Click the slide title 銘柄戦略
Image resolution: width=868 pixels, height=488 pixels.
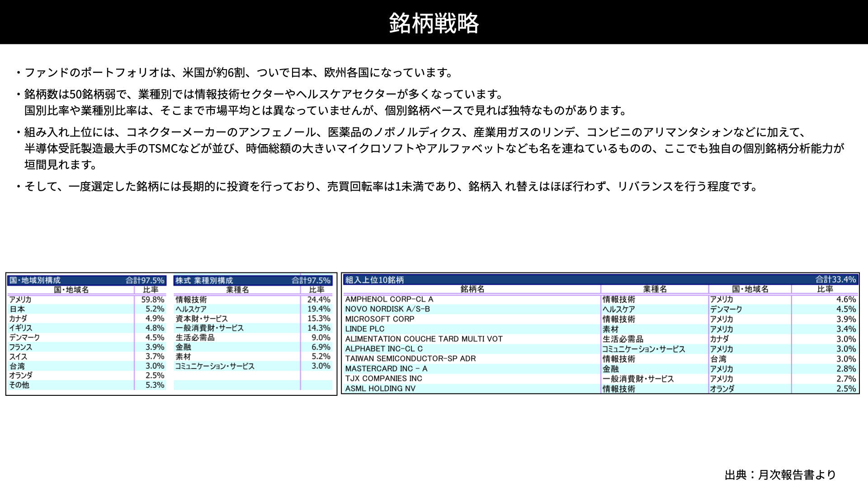(434, 23)
